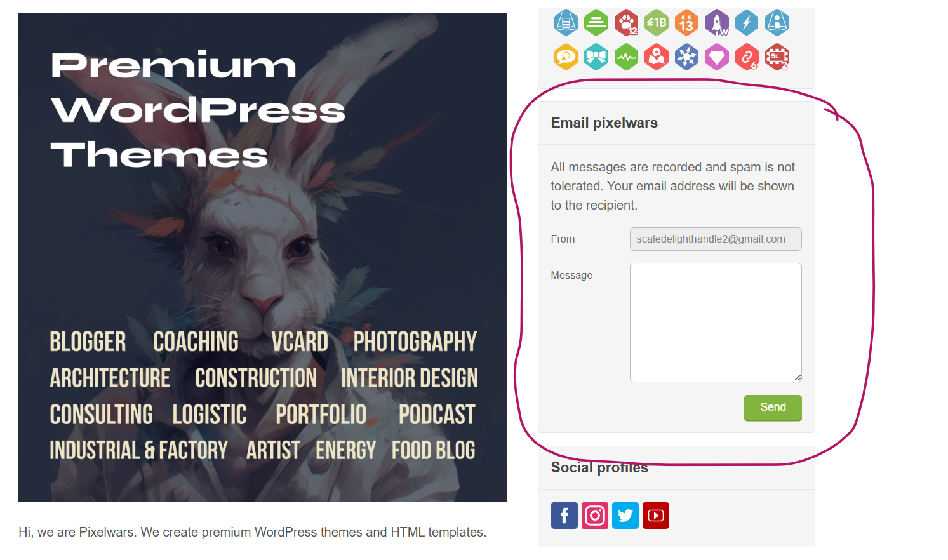Open the YouTube social profile icon
Image resolution: width=948 pixels, height=560 pixels.
(x=656, y=516)
